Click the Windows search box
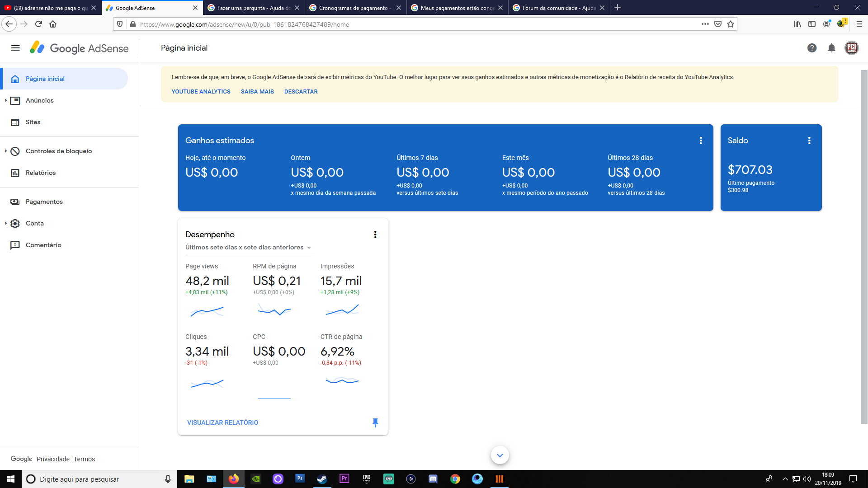Image resolution: width=868 pixels, height=488 pixels. (x=99, y=479)
